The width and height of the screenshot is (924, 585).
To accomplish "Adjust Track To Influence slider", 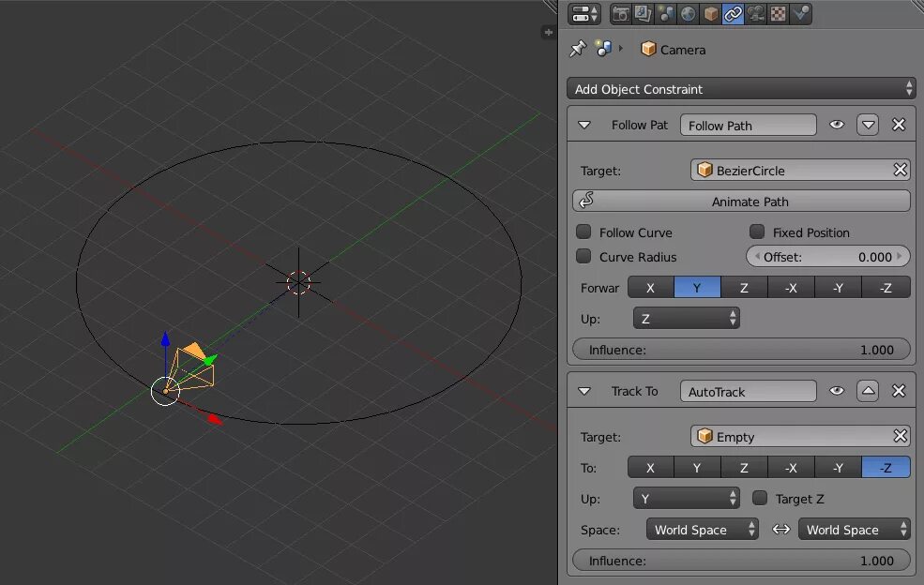I will (741, 561).
